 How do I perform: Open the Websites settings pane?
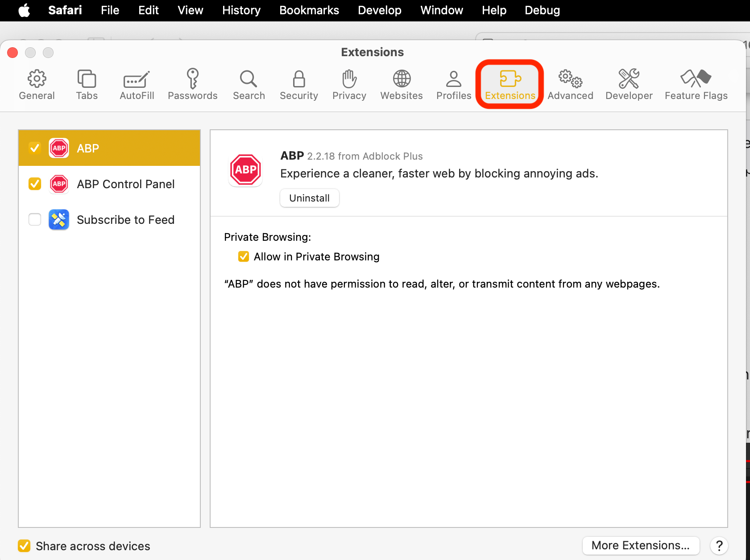point(401,85)
